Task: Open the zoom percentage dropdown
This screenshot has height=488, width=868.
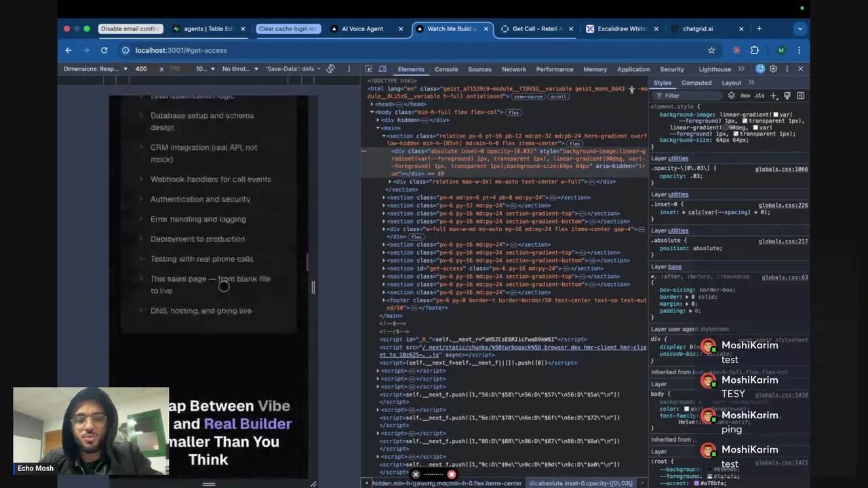Action: click(x=205, y=69)
